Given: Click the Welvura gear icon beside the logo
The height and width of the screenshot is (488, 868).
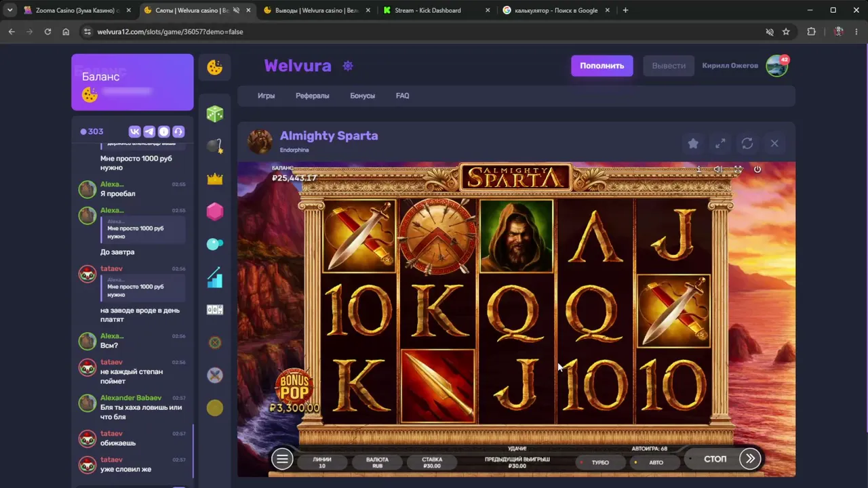Looking at the screenshot, I should click(x=348, y=66).
